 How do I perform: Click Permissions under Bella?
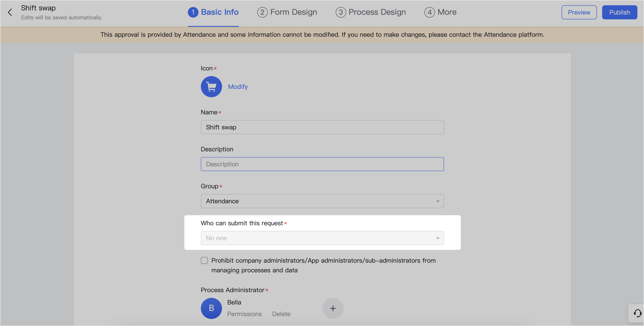pos(244,314)
